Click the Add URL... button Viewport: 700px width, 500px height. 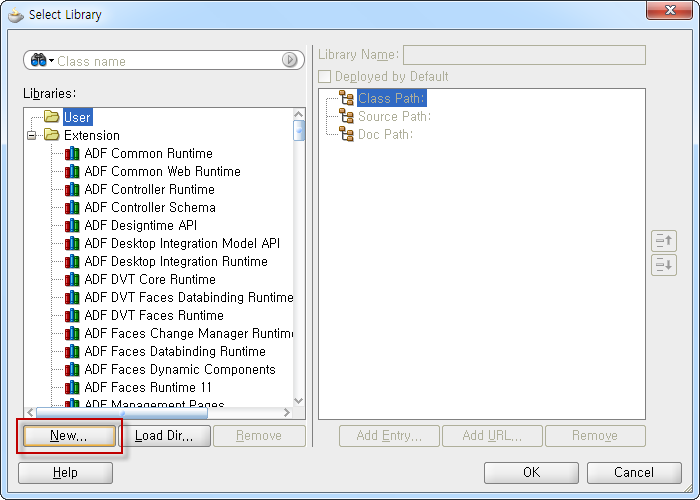(x=492, y=436)
